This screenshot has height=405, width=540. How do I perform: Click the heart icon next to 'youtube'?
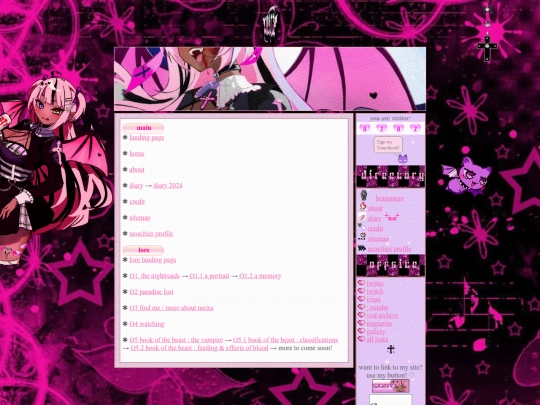point(361,307)
